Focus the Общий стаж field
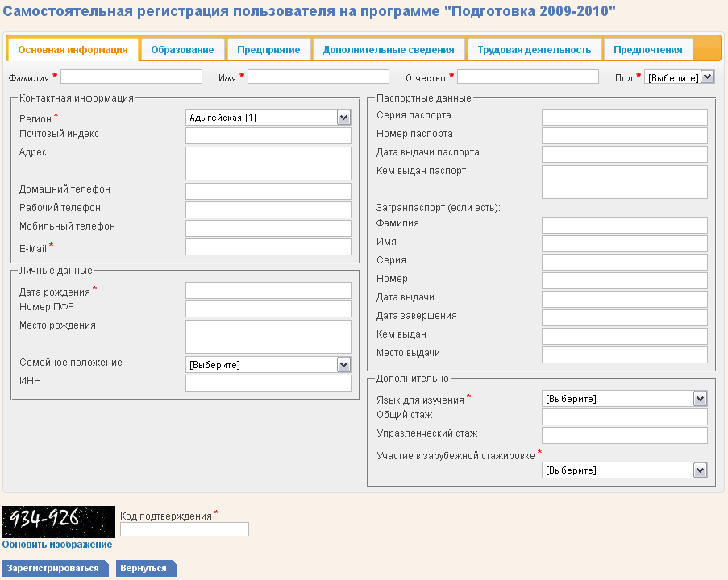This screenshot has width=728, height=580. [x=625, y=416]
